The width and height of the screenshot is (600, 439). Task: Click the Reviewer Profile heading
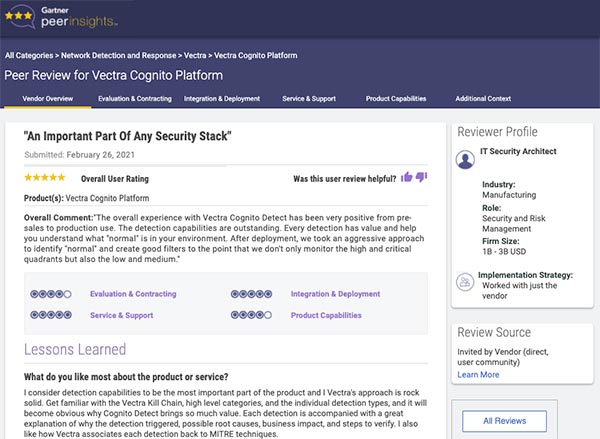tap(497, 132)
